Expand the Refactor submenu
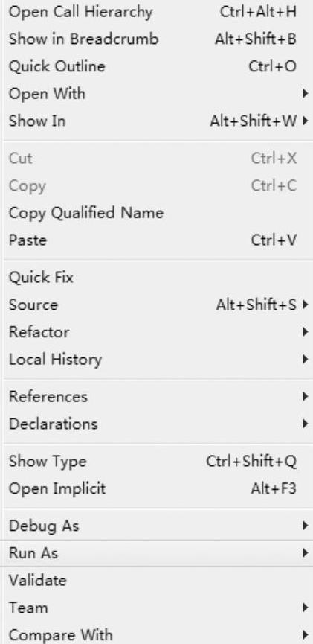The width and height of the screenshot is (313, 644). point(158,332)
